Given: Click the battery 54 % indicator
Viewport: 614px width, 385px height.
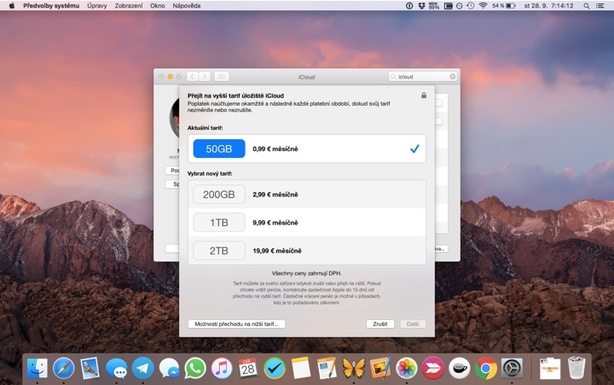Looking at the screenshot, I should (x=504, y=5).
